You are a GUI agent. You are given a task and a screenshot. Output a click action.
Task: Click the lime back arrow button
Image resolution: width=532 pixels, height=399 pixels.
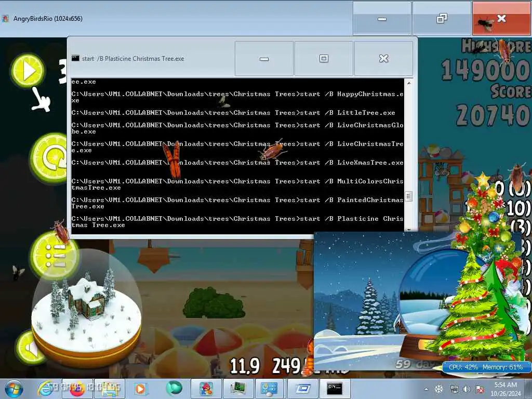[30, 347]
